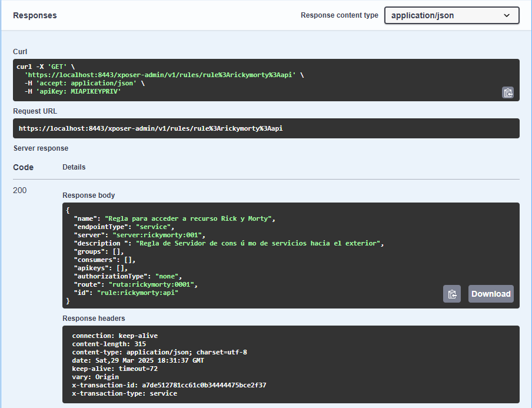Click the apiKey header line in curl

click(x=72, y=92)
